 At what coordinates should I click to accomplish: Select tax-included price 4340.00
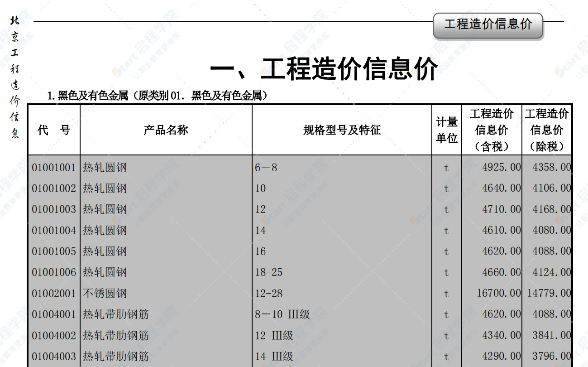tap(502, 335)
